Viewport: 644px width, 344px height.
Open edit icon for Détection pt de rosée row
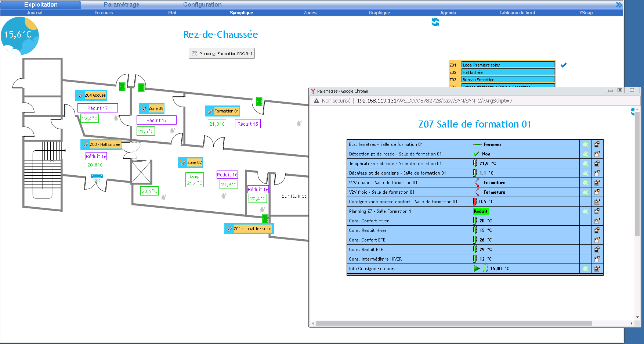[x=597, y=154]
